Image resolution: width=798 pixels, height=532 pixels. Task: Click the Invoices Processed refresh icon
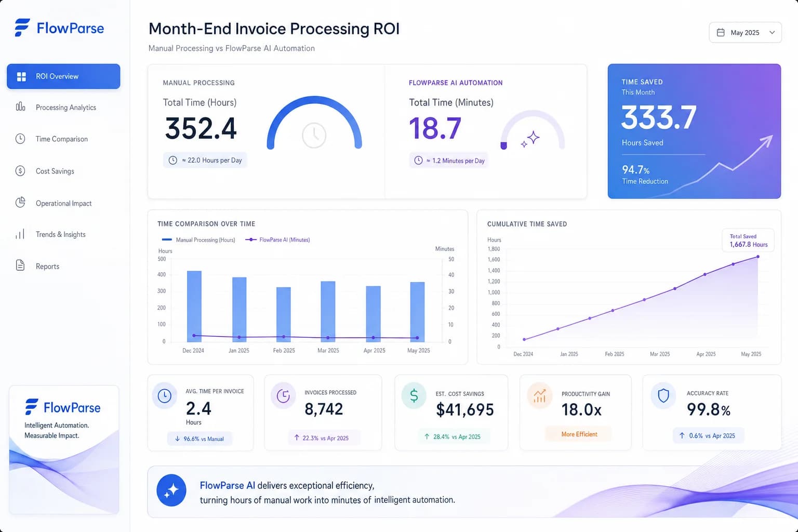[283, 396]
